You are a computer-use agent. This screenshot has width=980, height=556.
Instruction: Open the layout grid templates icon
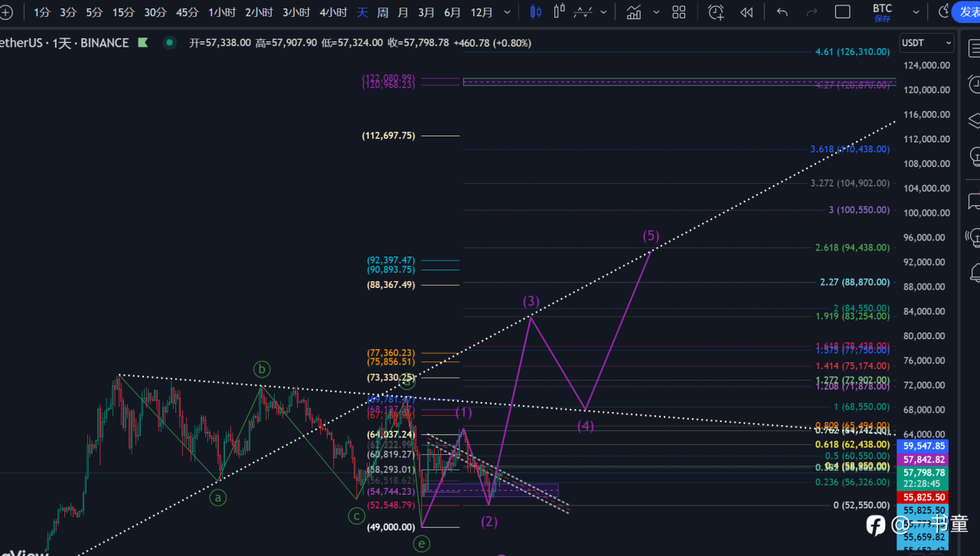coord(679,11)
